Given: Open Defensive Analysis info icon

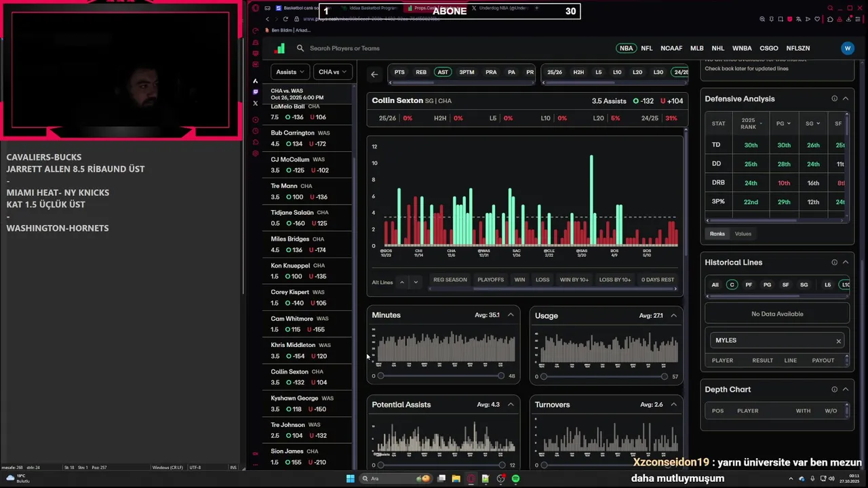Looking at the screenshot, I should coord(834,99).
